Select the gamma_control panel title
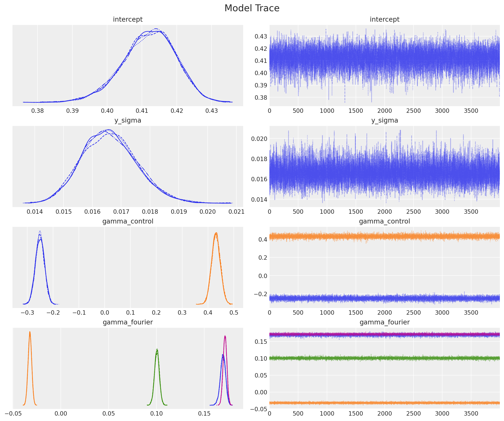504x421 pixels. (128, 221)
